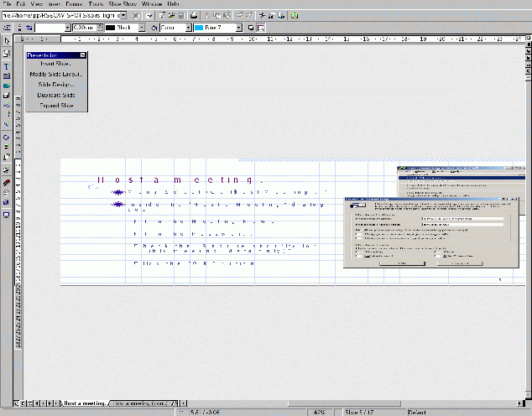
Task: Click the Interaction icon in left toolbar
Action: pyautogui.click(x=6, y=191)
